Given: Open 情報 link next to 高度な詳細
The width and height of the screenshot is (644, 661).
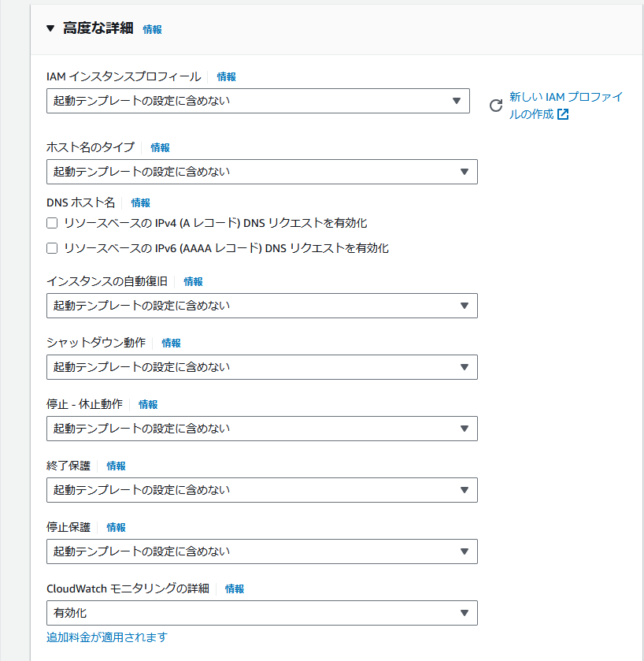Looking at the screenshot, I should [152, 29].
